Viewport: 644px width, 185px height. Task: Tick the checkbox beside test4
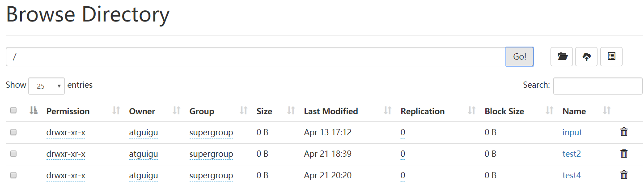13,175
